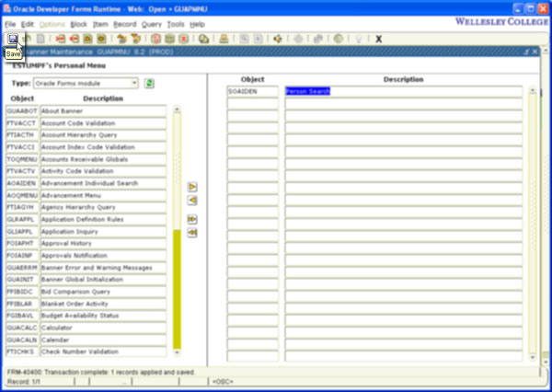This screenshot has height=392, width=552.
Task: Open the Help menu
Action: coord(197,24)
